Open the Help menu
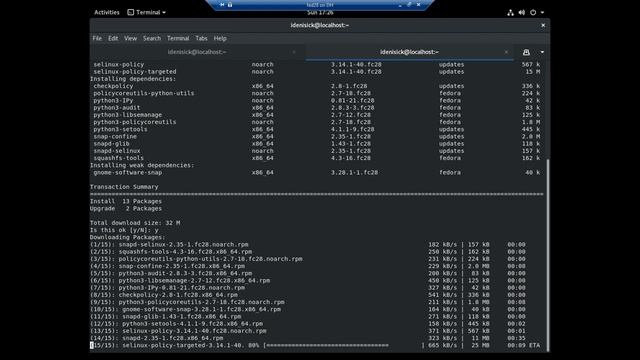 coord(220,38)
